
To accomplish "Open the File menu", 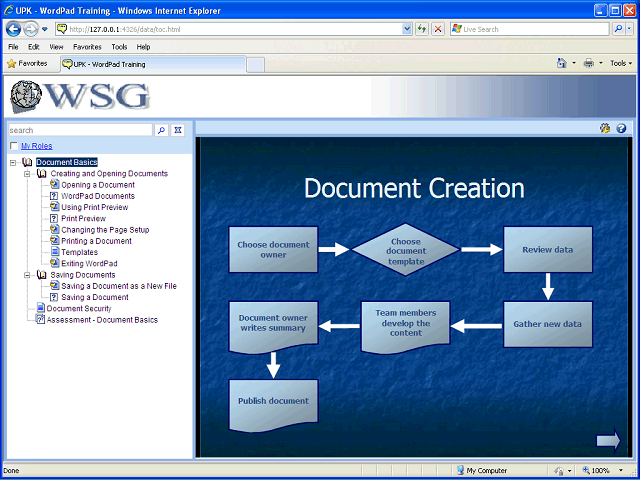I will (13, 47).
